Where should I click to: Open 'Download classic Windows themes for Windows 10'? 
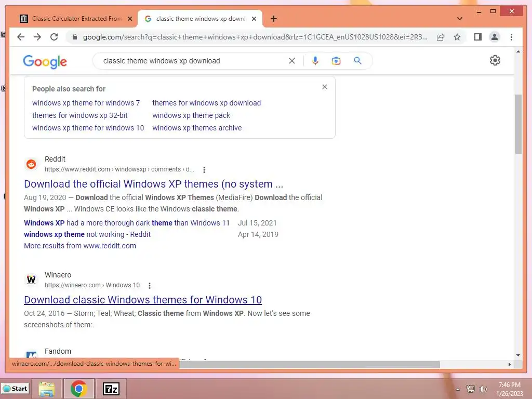pyautogui.click(x=143, y=300)
